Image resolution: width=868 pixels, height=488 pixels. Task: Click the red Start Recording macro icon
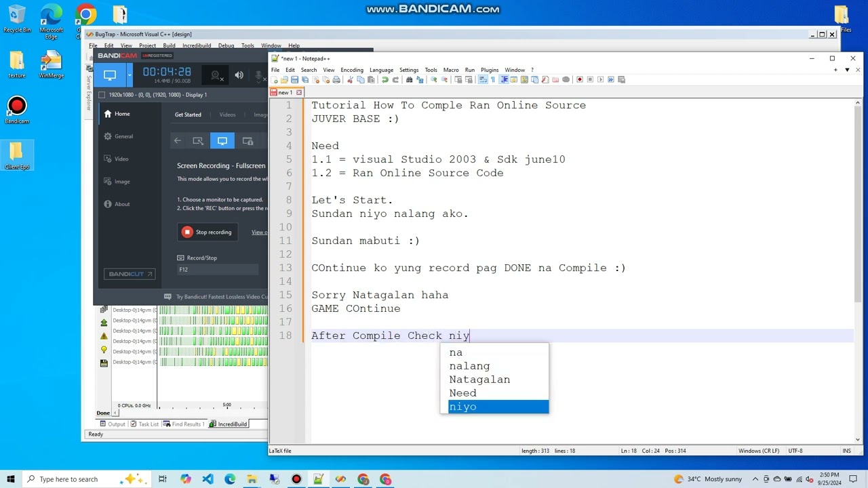580,79
